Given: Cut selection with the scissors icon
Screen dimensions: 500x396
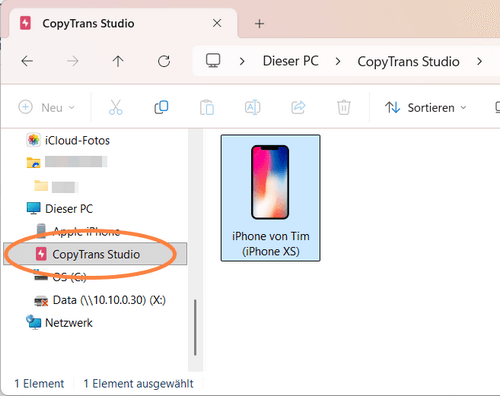Looking at the screenshot, I should [x=115, y=107].
